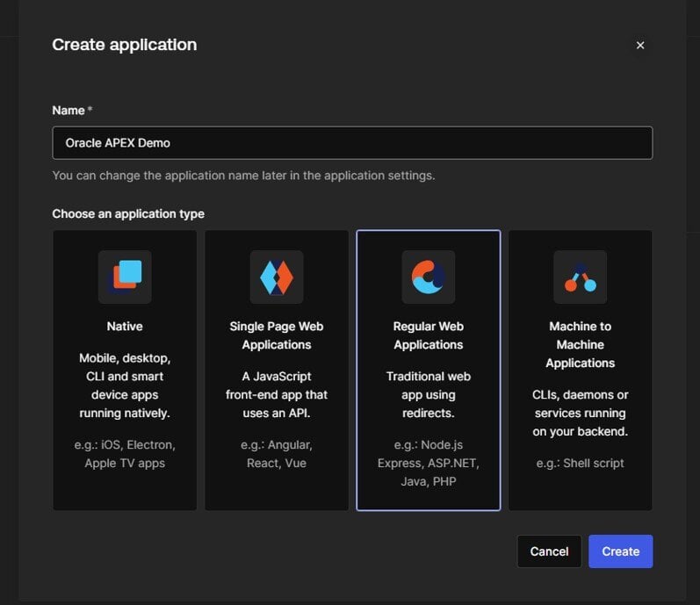Click the 'e.g.: Shell script' example text
Image resolution: width=700 pixels, height=605 pixels.
tap(580, 463)
